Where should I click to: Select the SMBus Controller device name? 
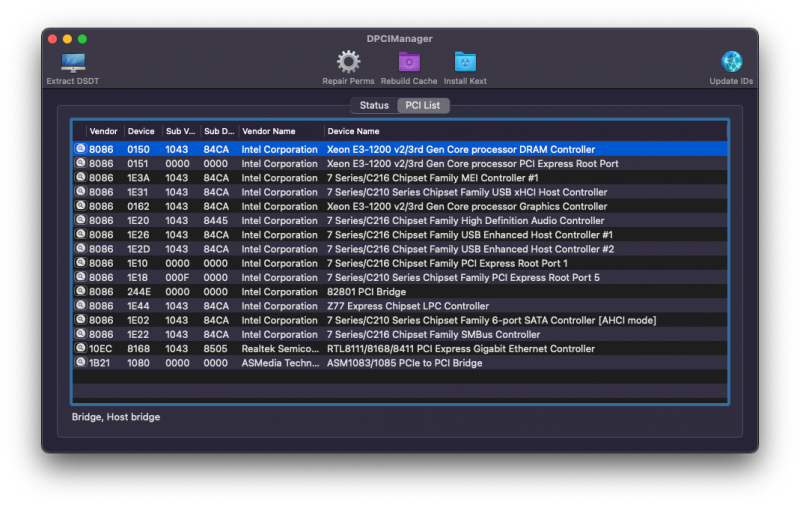[434, 335]
